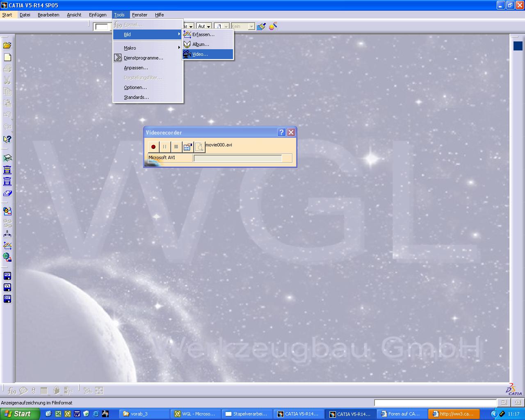Open the Kein dropdown in top toolbar

(x=243, y=26)
